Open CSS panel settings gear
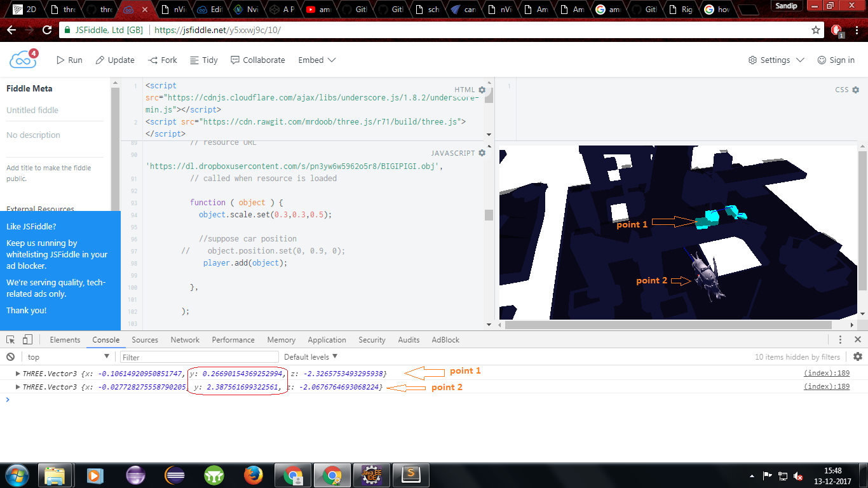This screenshot has height=488, width=868. click(855, 90)
